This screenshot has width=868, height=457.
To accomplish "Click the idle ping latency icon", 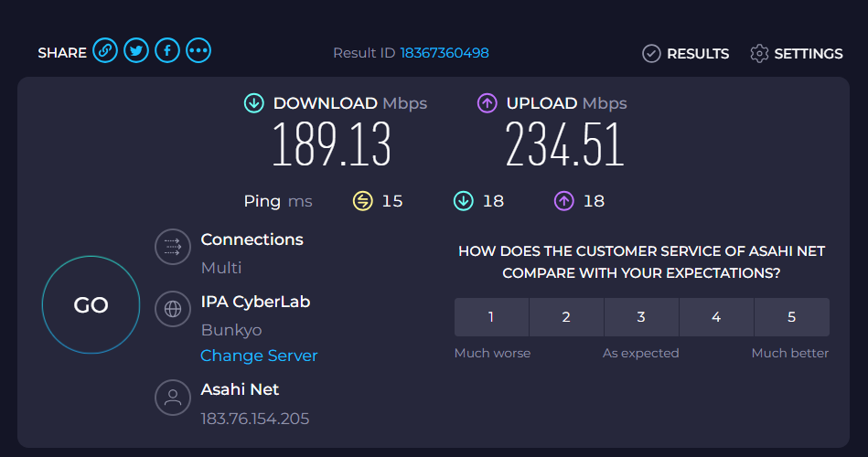I will tap(363, 201).
